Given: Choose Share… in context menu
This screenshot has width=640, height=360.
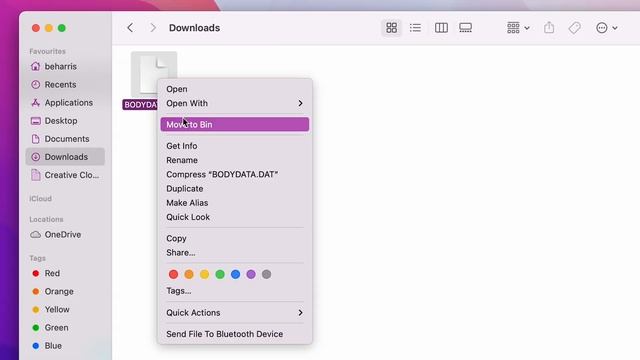Looking at the screenshot, I should pos(235,253).
